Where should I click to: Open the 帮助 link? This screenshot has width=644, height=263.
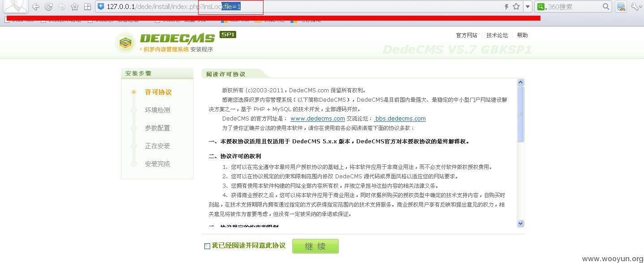(x=522, y=35)
